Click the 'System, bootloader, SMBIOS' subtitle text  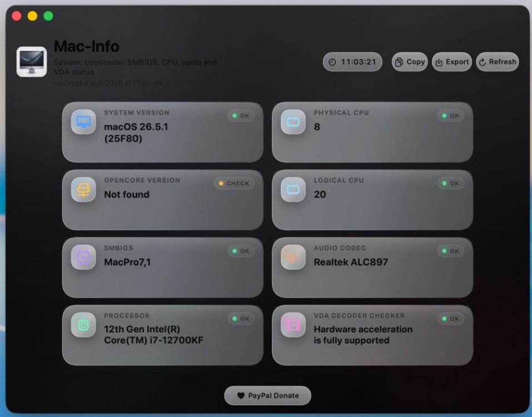[135, 67]
